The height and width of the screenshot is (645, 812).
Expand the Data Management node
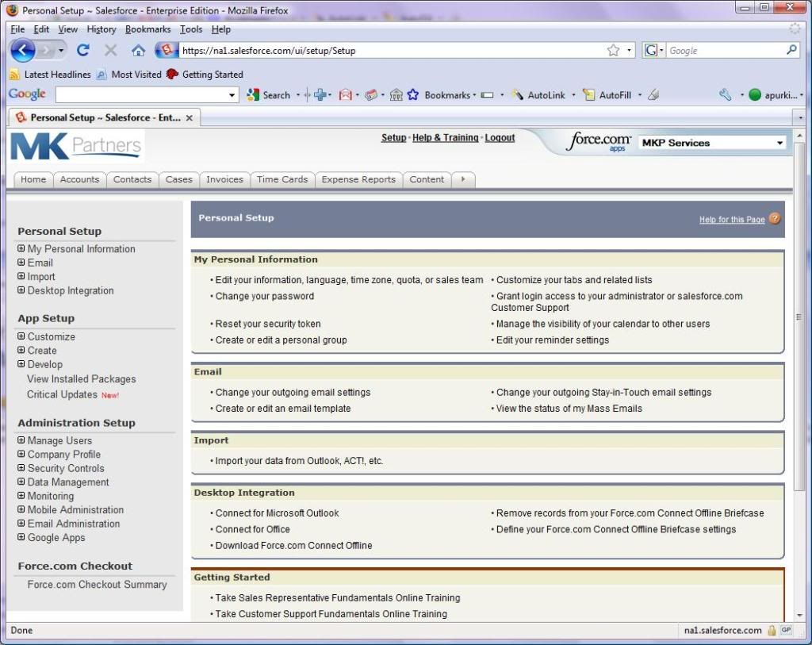(21, 482)
